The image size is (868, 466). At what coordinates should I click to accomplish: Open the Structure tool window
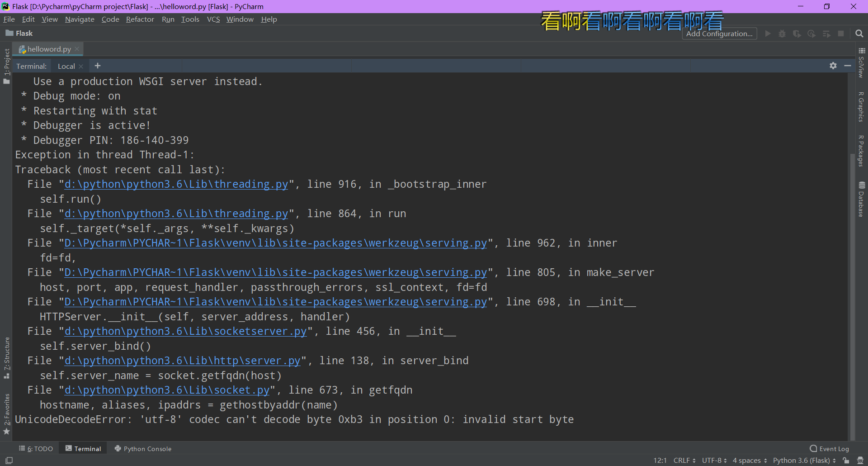[x=6, y=357]
